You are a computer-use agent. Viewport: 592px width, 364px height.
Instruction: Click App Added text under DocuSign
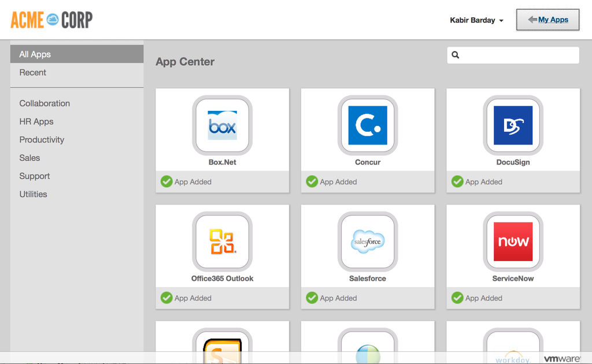(x=483, y=182)
